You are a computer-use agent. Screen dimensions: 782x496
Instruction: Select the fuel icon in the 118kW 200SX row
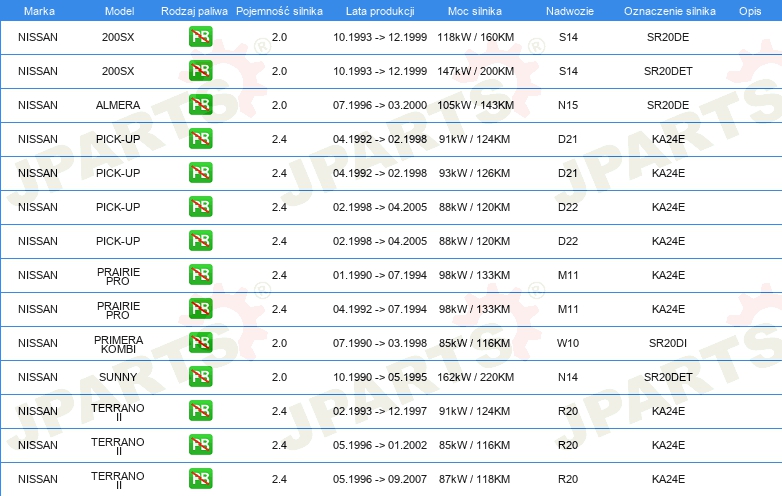tap(200, 37)
